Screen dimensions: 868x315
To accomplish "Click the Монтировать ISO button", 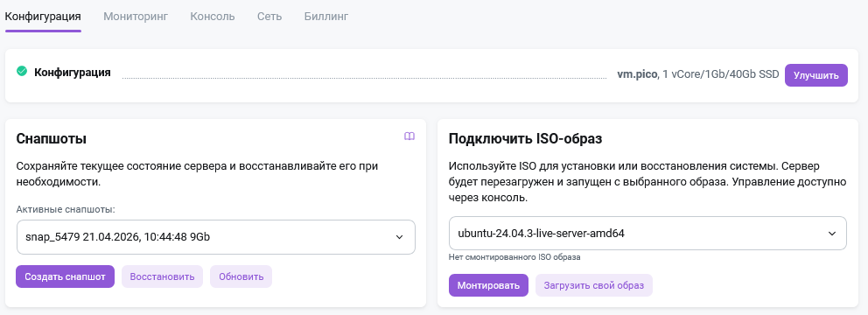I will [488, 285].
